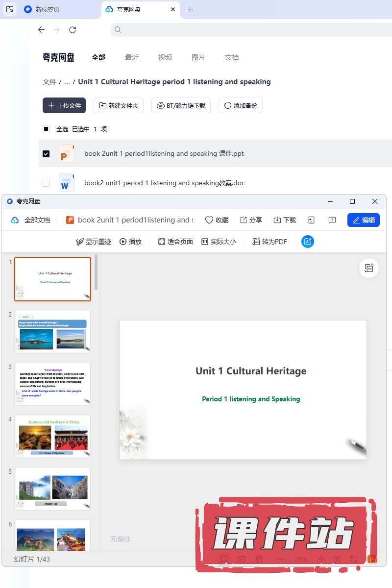Screen dimensions: 392x588
Task: Open the 文档 tab in 夸克网盘
Action: coord(232,57)
